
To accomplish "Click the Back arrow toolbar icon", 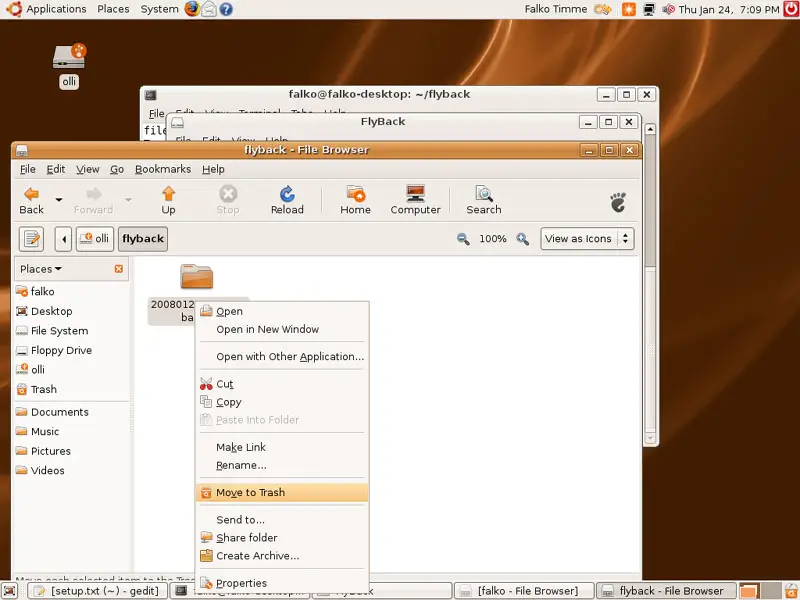I will [32, 194].
